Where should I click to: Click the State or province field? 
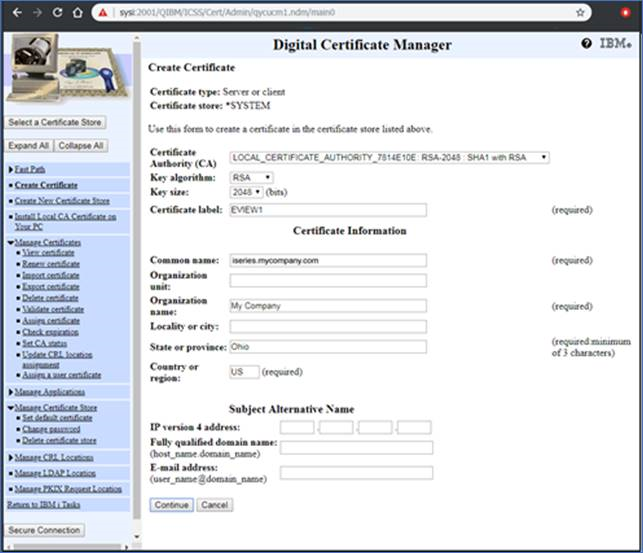pos(328,347)
